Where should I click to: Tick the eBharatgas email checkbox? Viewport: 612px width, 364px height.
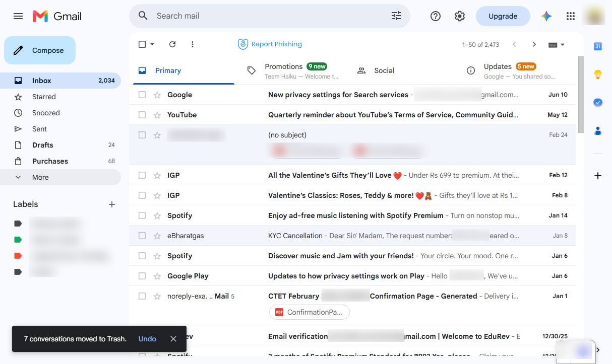(x=142, y=236)
